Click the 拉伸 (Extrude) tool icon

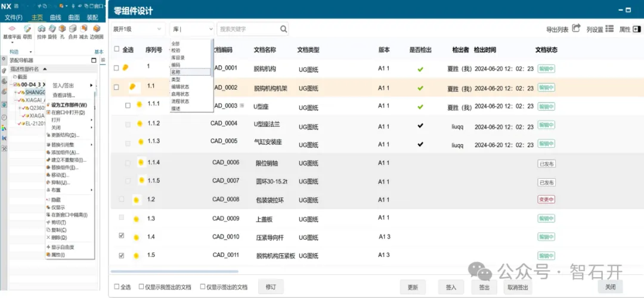tap(41, 29)
